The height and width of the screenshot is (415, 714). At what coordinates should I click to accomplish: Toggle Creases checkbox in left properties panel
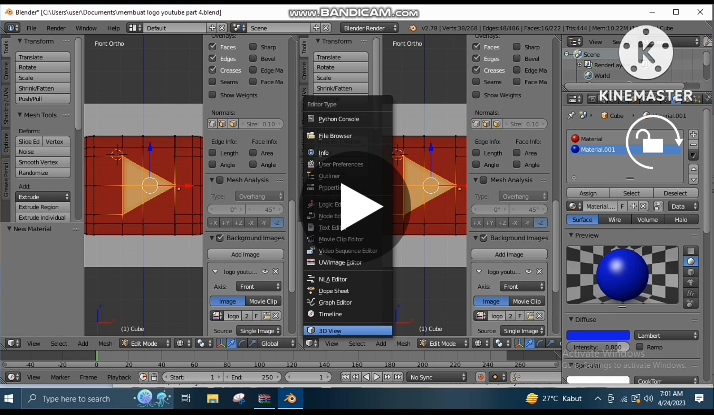click(x=213, y=70)
